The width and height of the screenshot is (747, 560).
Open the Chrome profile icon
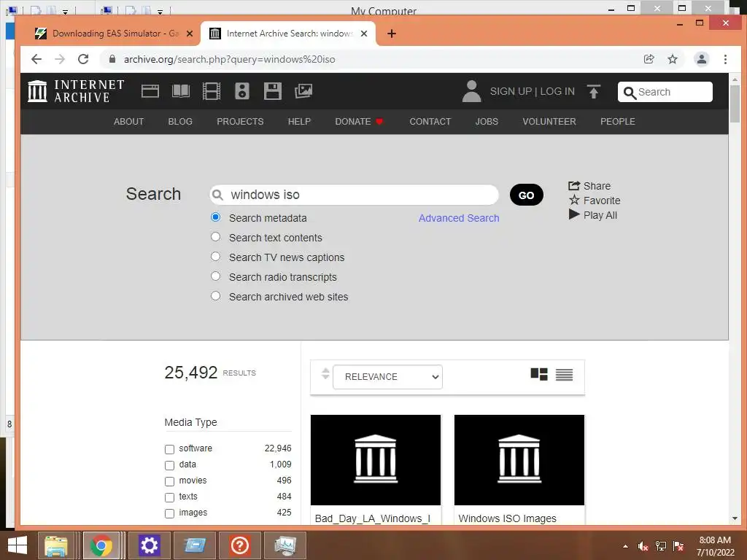tap(701, 59)
